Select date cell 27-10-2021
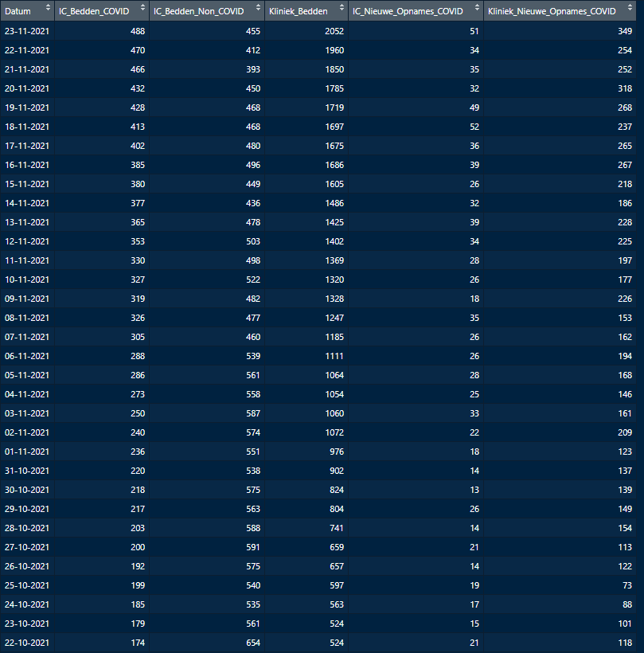This screenshot has width=644, height=653. click(x=26, y=548)
